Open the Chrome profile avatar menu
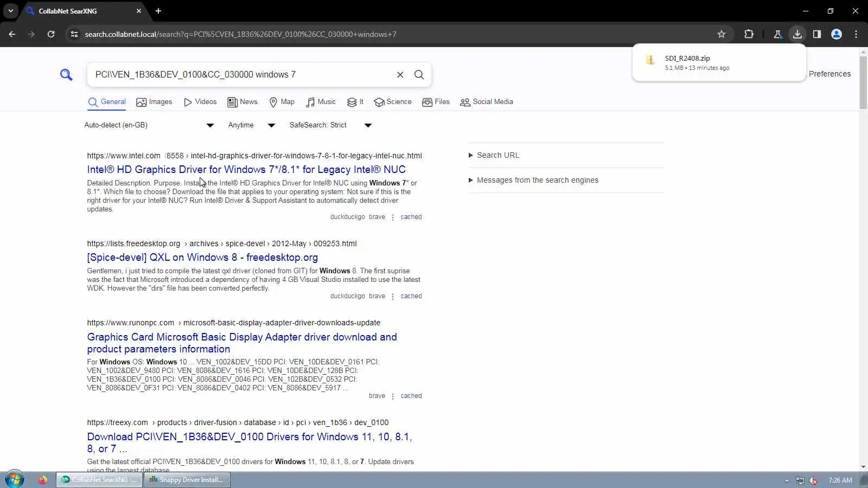The height and width of the screenshot is (488, 868). click(x=837, y=34)
